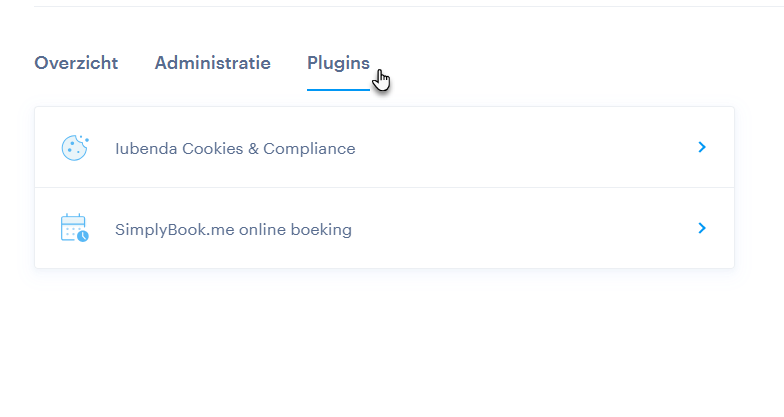Open SimplyBook.me row using right arrow
Image resolution: width=784 pixels, height=417 pixels.
(702, 228)
